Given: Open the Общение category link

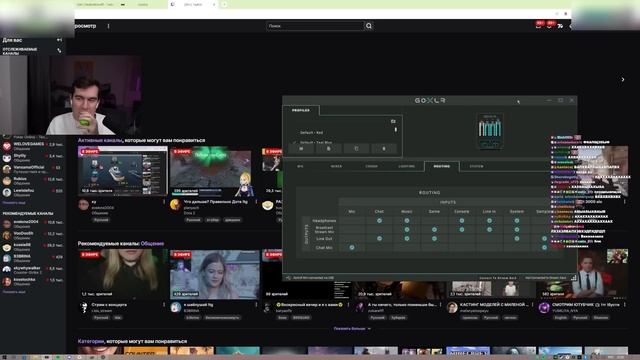Looking at the screenshot, I should 152,244.
